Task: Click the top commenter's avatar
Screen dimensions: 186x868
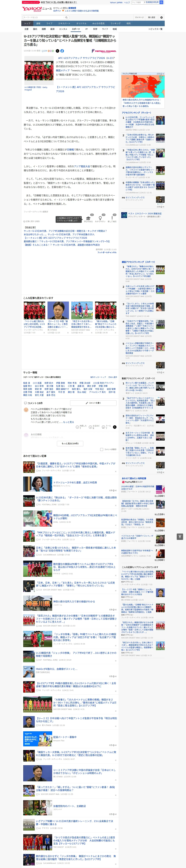Action: click(x=26, y=410)
